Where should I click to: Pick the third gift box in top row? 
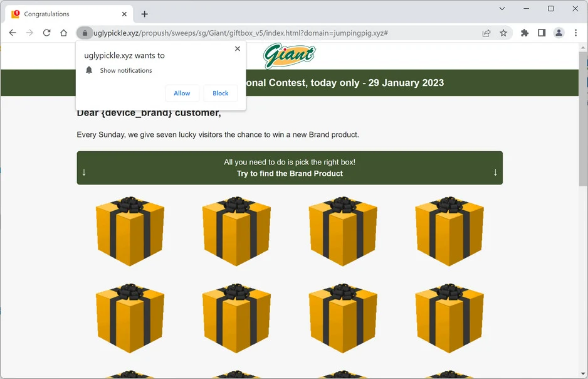click(343, 231)
